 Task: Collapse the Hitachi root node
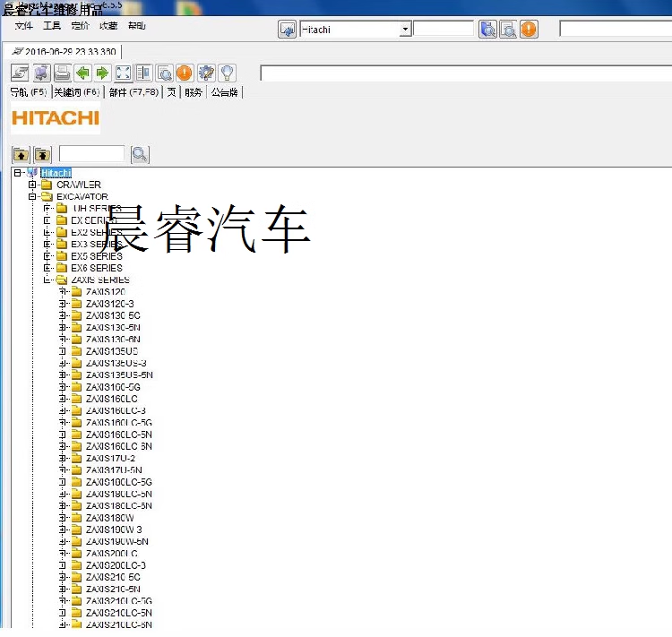point(17,173)
